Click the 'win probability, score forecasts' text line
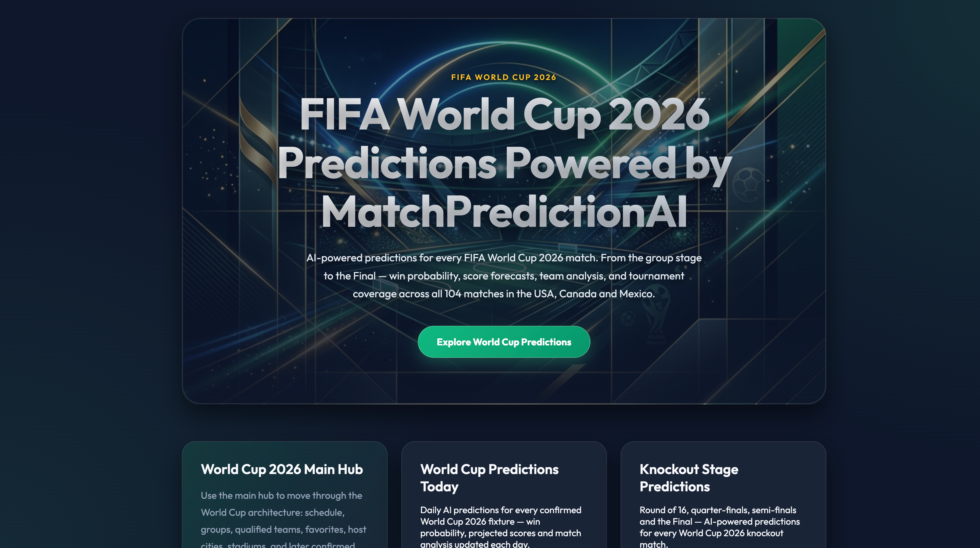 click(x=504, y=276)
